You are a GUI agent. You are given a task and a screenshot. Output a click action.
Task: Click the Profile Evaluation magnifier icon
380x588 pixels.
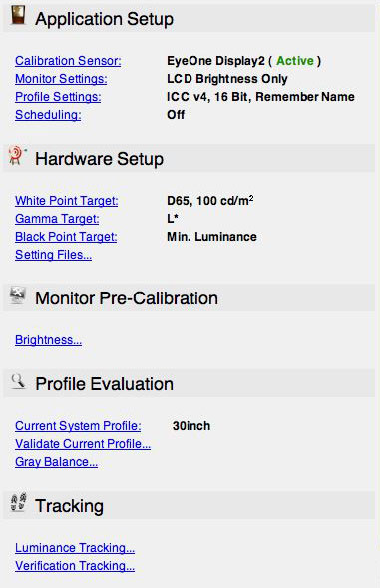click(18, 381)
